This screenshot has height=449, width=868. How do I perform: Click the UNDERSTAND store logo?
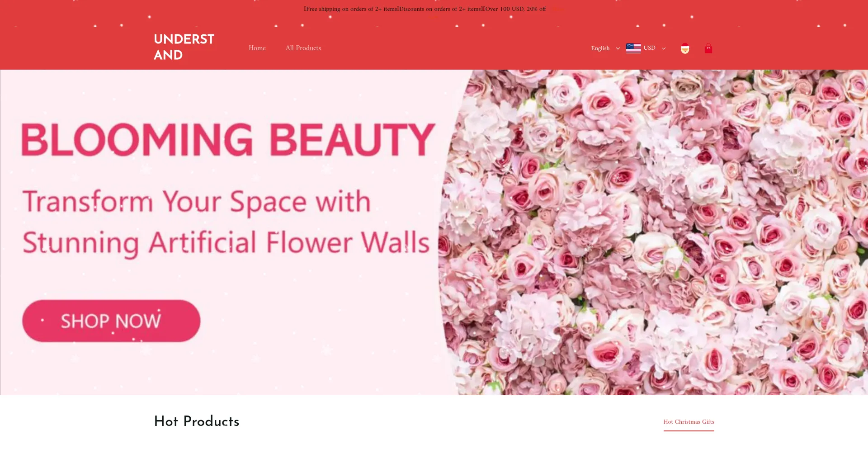pos(184,47)
